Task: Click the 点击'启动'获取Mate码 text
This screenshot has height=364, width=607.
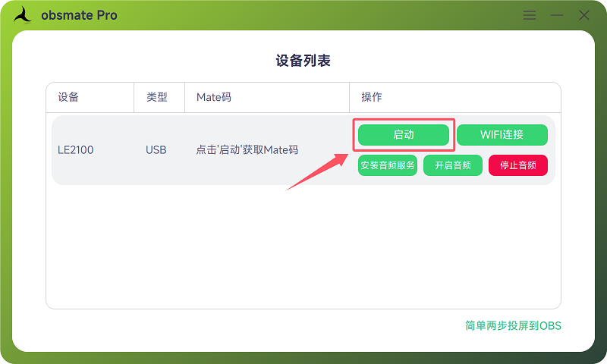Action: 247,149
